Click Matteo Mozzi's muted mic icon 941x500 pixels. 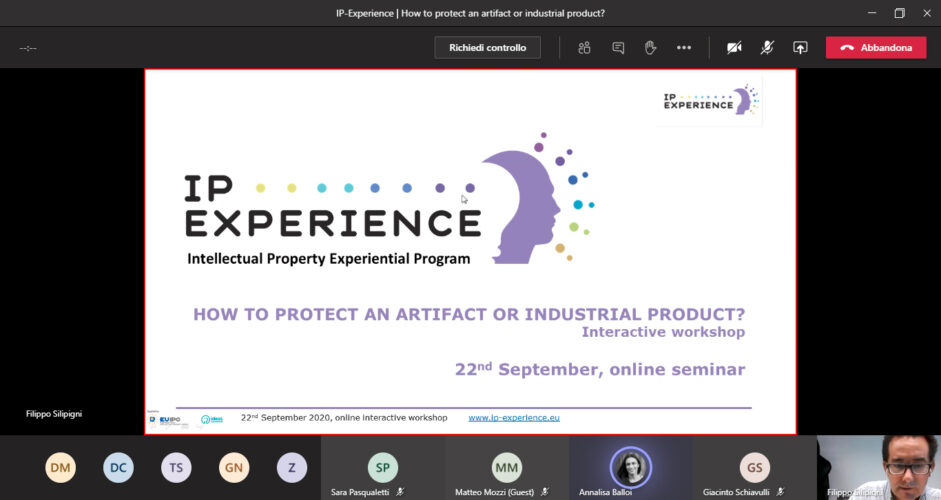pyautogui.click(x=544, y=492)
